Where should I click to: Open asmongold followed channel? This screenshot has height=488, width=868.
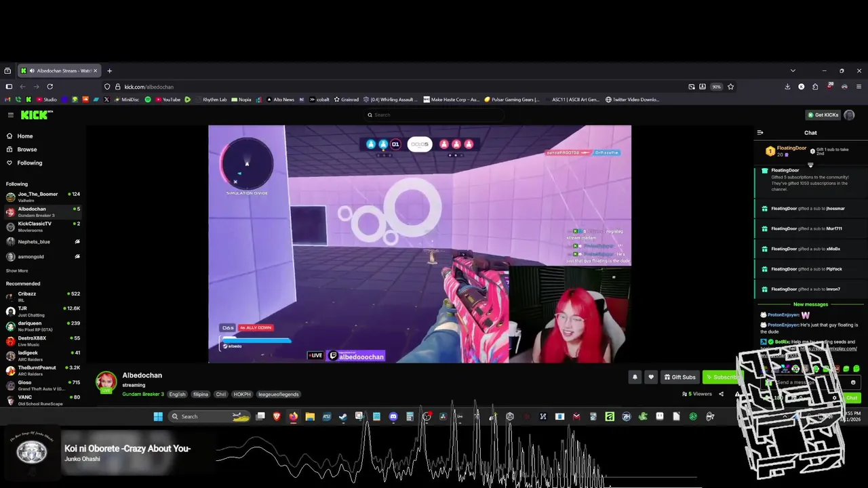[x=43, y=257]
